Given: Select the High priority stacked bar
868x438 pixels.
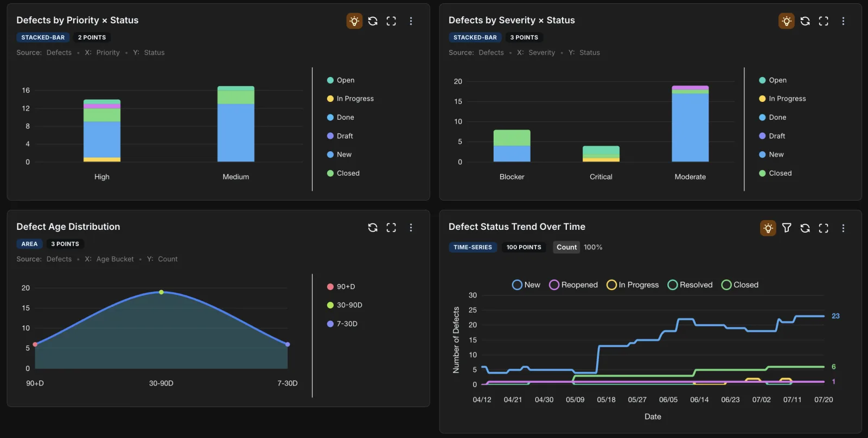Looking at the screenshot, I should coord(102,131).
